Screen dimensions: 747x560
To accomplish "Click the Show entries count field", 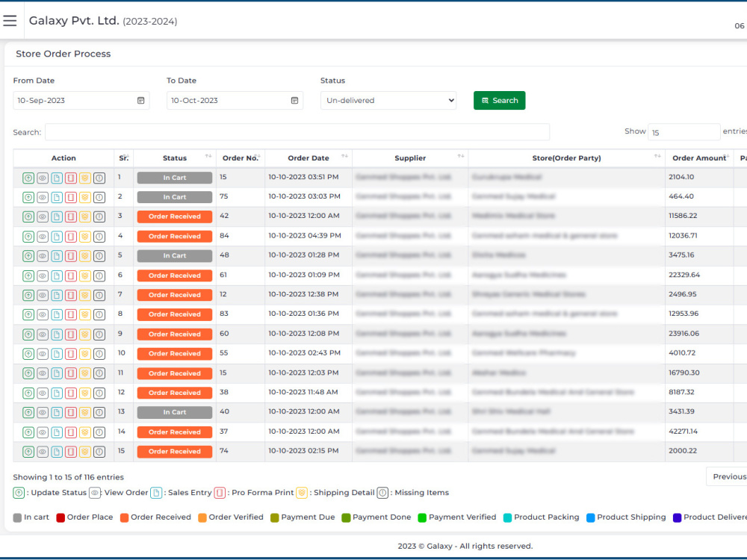I will [x=684, y=132].
